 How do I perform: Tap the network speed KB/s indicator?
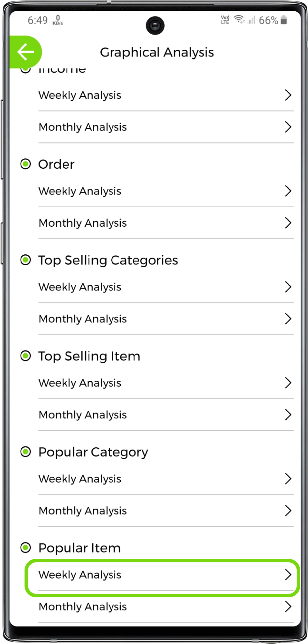[58, 20]
